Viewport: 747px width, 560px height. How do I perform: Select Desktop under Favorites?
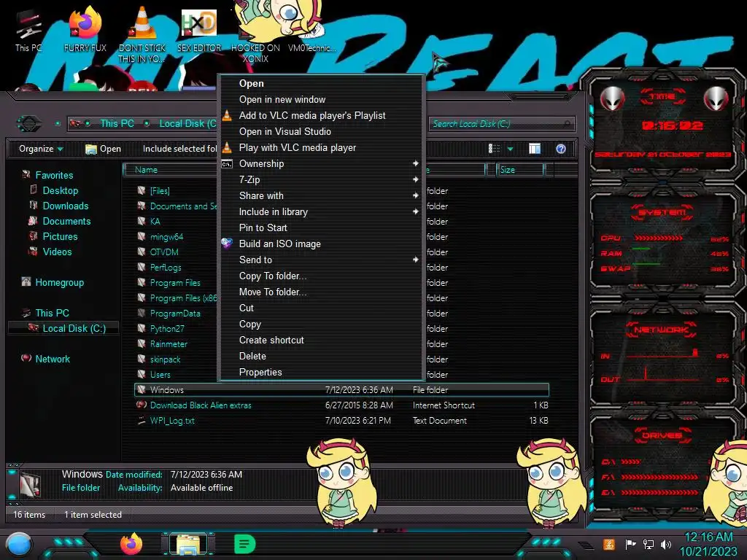(60, 190)
